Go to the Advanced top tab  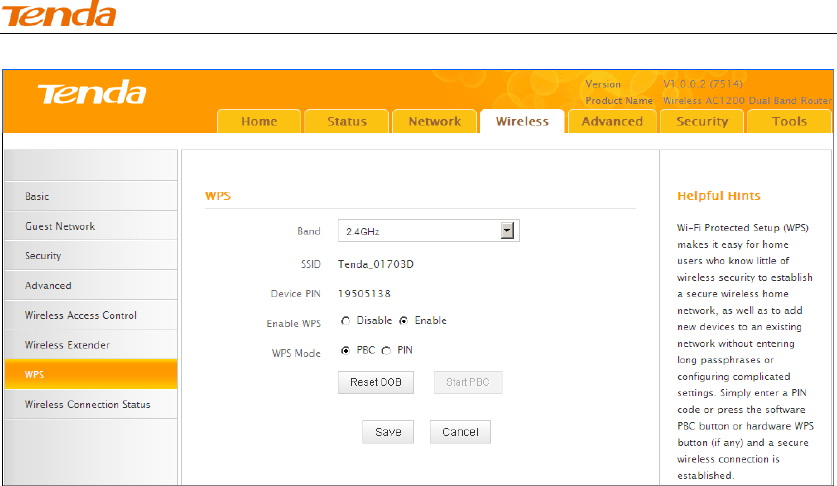pyautogui.click(x=612, y=121)
